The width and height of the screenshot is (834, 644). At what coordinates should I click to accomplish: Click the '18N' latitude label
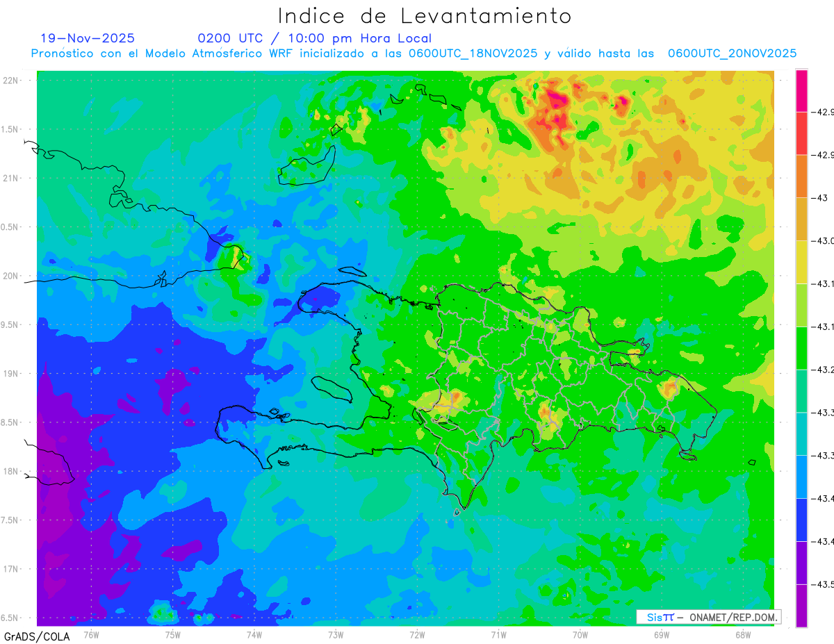pos(10,471)
